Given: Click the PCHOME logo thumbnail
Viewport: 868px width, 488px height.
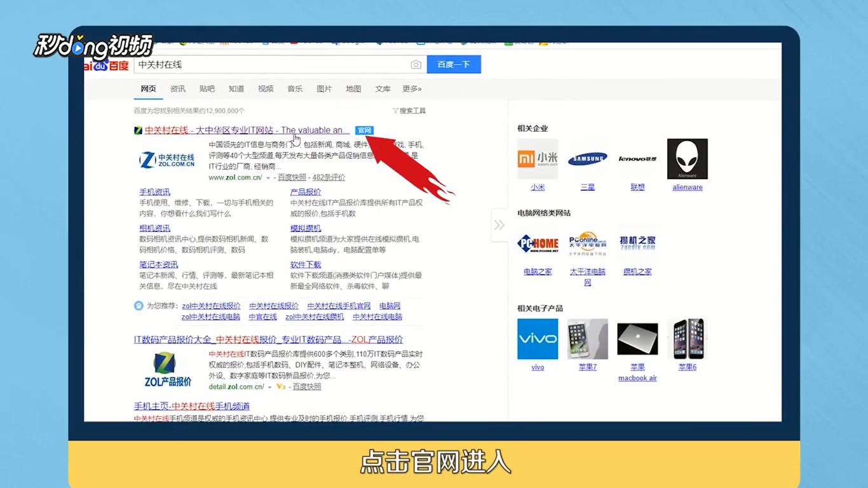Looking at the screenshot, I should 538,243.
